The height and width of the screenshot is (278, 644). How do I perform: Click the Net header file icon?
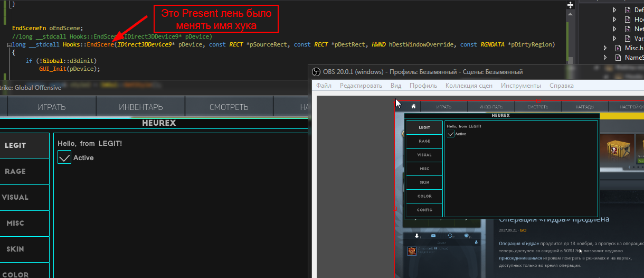pos(628,29)
